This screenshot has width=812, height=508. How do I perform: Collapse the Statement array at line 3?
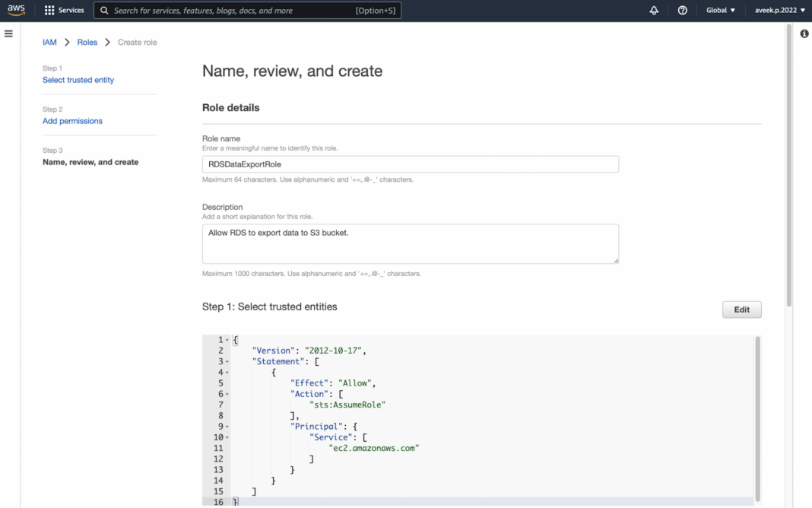coord(226,360)
